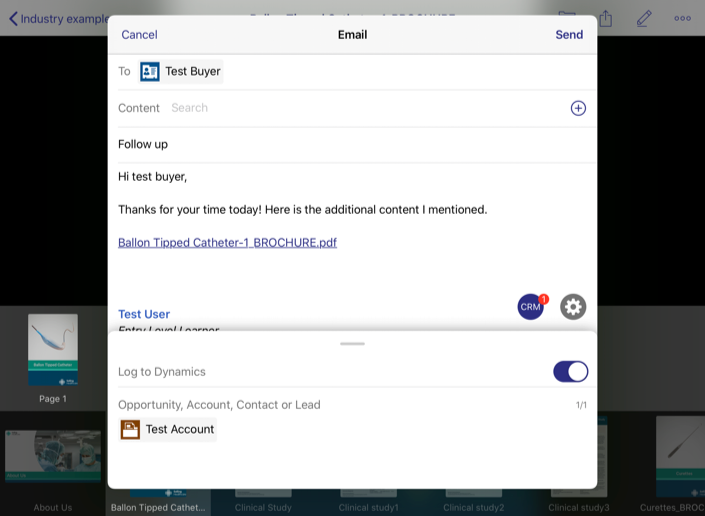Screen dimensions: 705x516
Task: Open the more options ellipsis icon
Action: point(682,18)
